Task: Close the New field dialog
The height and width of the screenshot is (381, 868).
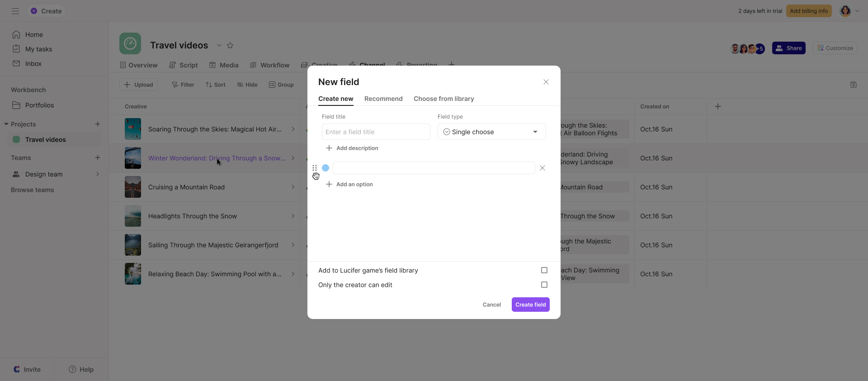Action: (546, 82)
